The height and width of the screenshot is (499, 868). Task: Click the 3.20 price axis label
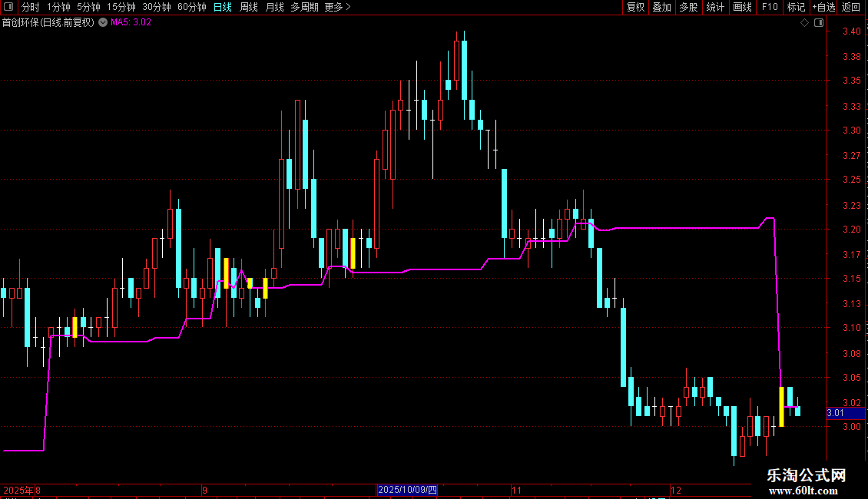tap(851, 230)
